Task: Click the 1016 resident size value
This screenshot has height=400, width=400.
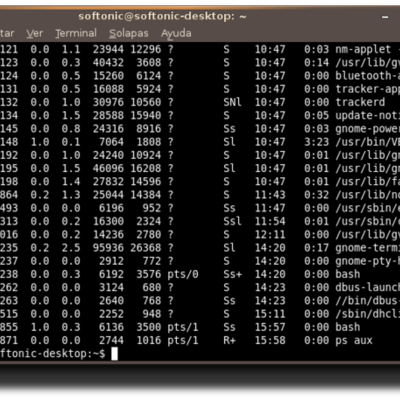Action: (x=149, y=341)
